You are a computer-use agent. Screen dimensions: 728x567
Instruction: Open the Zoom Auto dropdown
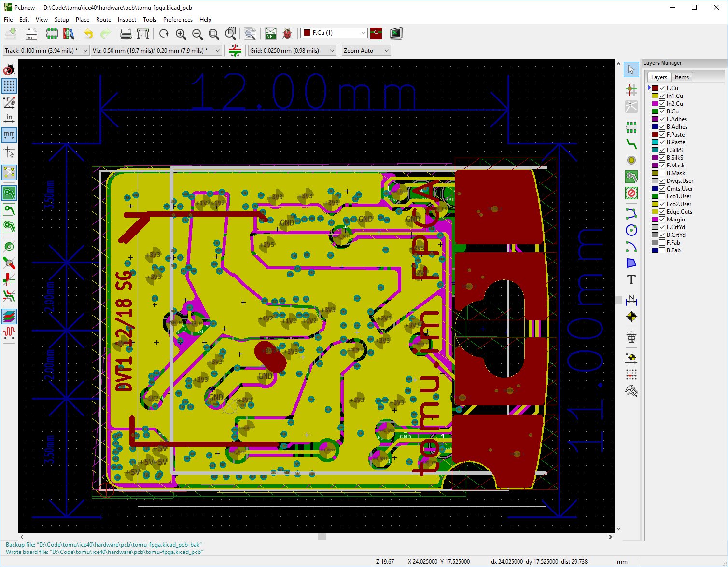(x=366, y=51)
